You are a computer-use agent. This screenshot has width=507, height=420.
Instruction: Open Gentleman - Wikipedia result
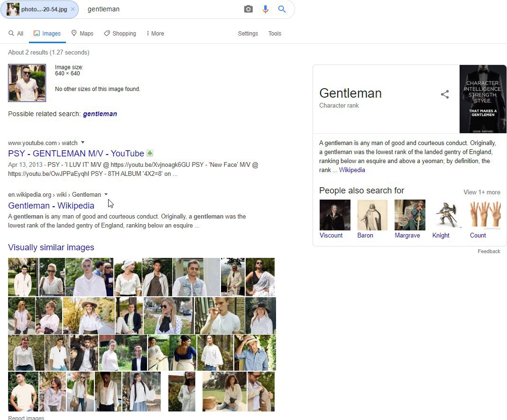click(x=51, y=206)
